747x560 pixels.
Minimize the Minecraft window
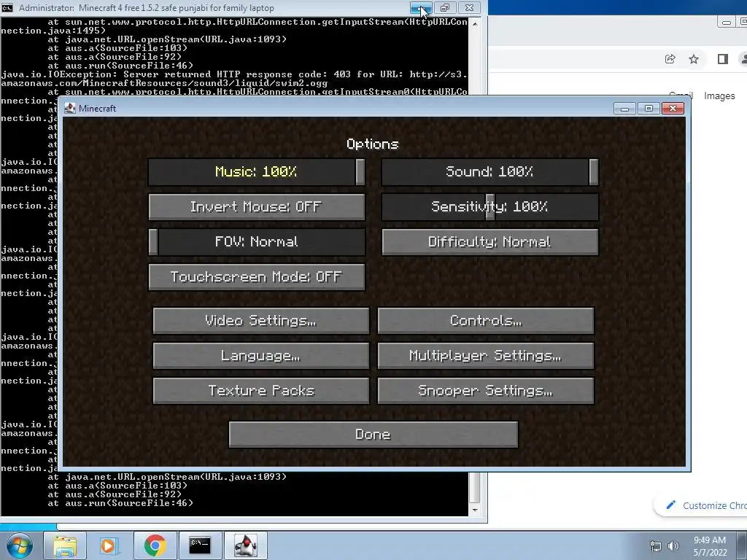[x=624, y=109]
